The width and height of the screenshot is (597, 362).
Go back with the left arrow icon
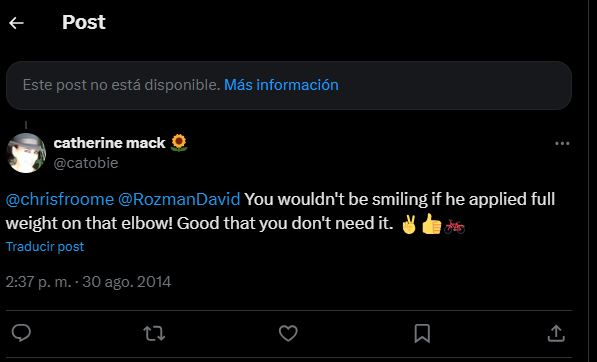16,23
